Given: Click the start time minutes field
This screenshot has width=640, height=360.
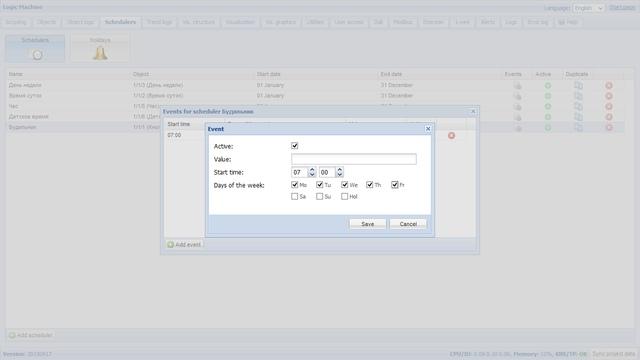Looking at the screenshot, I should pos(327,172).
